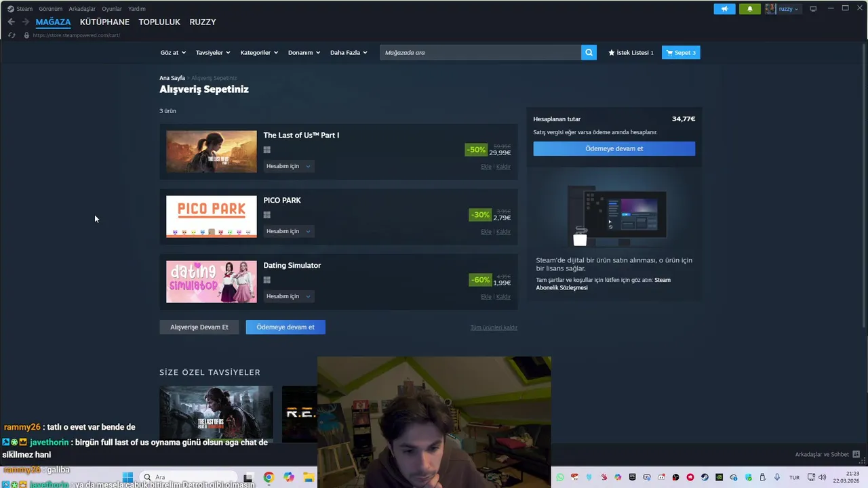Image resolution: width=868 pixels, height=488 pixels.
Task: Click Kaldır for The Last of Us
Action: click(503, 166)
